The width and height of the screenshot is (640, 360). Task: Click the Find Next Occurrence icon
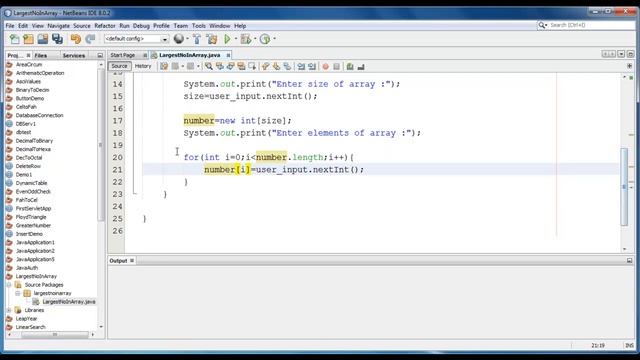(231, 66)
